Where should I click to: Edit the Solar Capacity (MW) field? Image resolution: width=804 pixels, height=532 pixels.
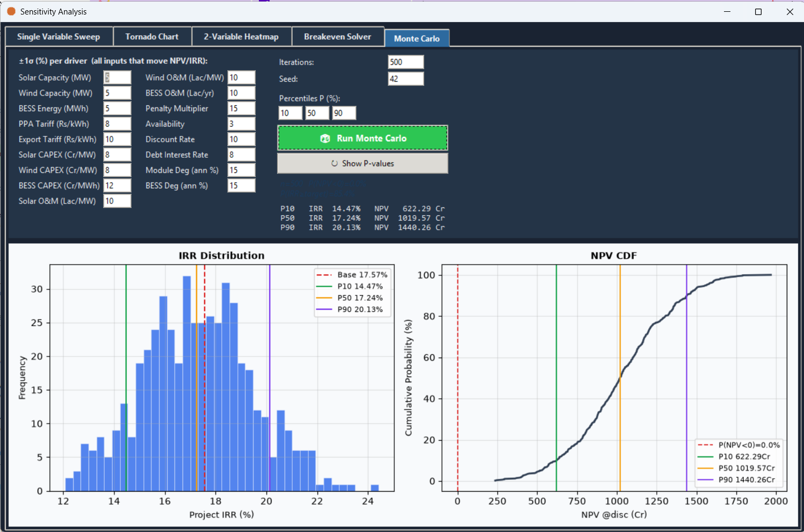tap(117, 77)
